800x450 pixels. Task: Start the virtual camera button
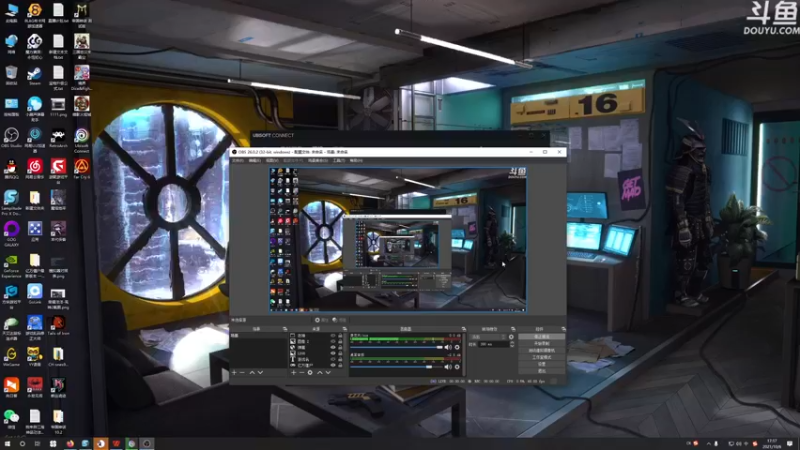[541, 351]
